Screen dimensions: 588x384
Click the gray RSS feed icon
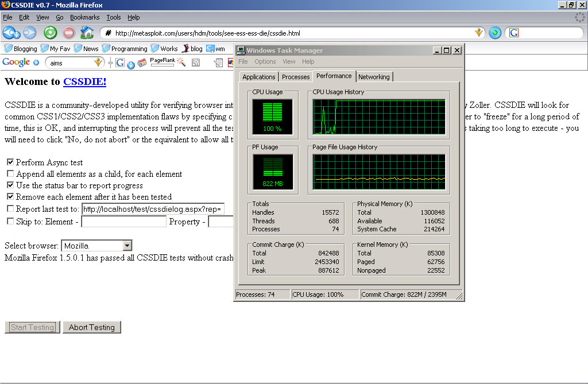[195, 63]
